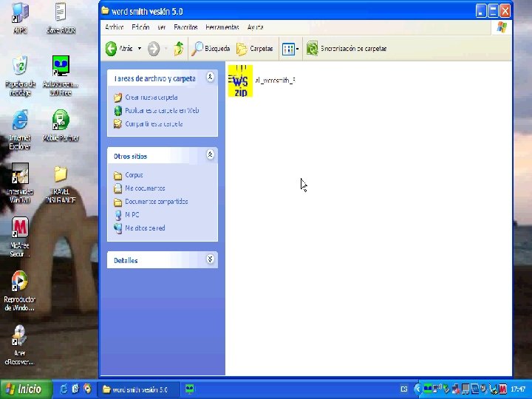Select the Intervideo WinDVD desktop shortcut
Screen dimensions: 532x399
click(x=20, y=183)
